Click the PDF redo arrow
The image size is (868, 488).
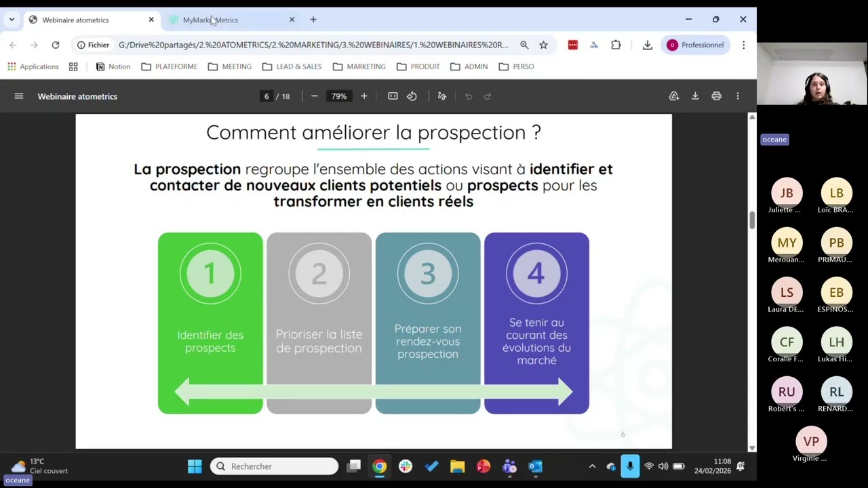point(488,96)
